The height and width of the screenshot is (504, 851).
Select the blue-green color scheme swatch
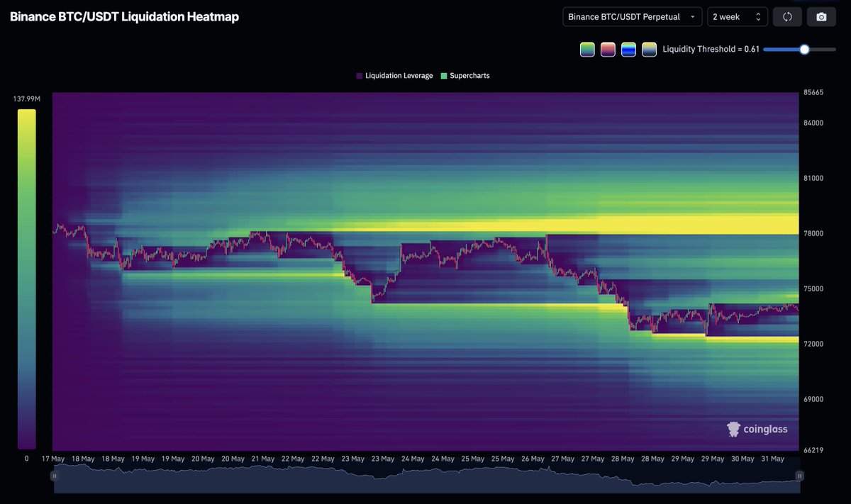pos(628,50)
